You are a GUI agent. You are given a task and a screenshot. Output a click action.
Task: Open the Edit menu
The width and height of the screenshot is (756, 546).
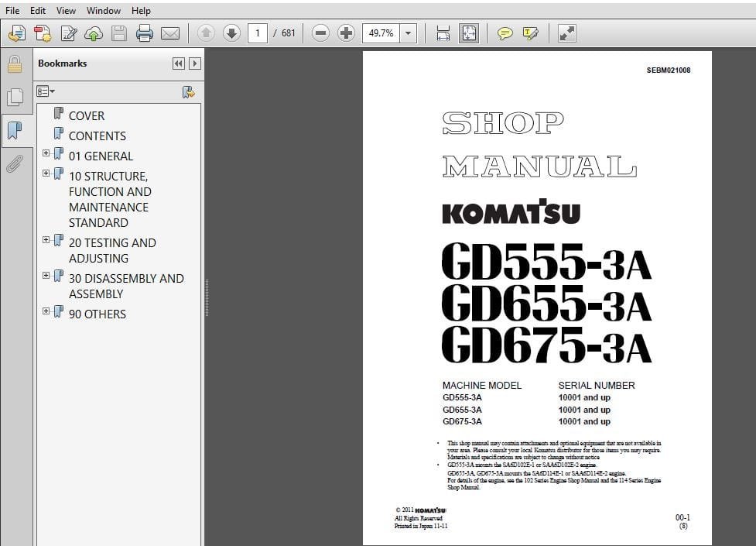pyautogui.click(x=38, y=11)
